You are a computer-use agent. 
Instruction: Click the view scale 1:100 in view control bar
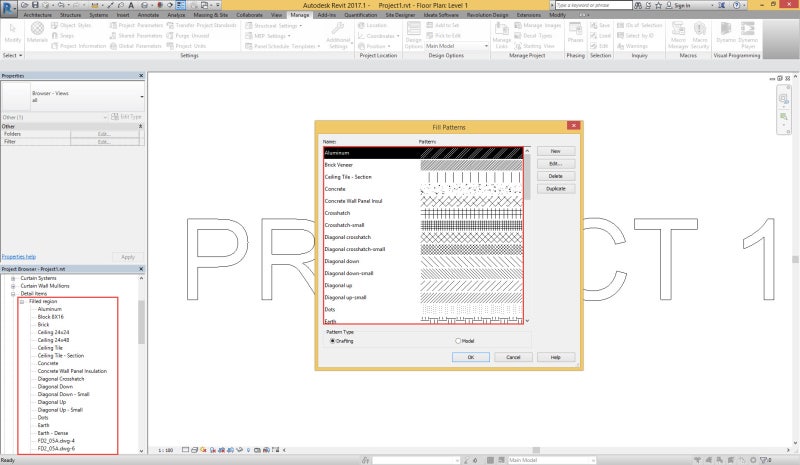[165, 450]
